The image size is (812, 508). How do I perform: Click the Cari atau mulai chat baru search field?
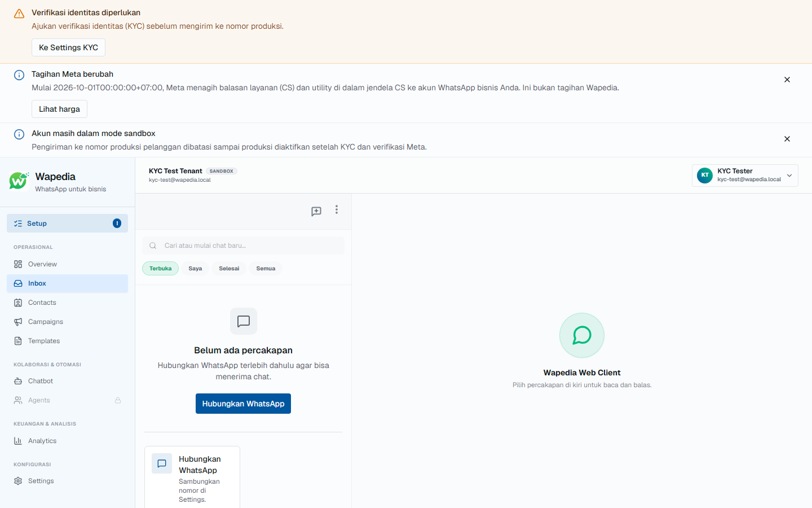pyautogui.click(x=243, y=246)
